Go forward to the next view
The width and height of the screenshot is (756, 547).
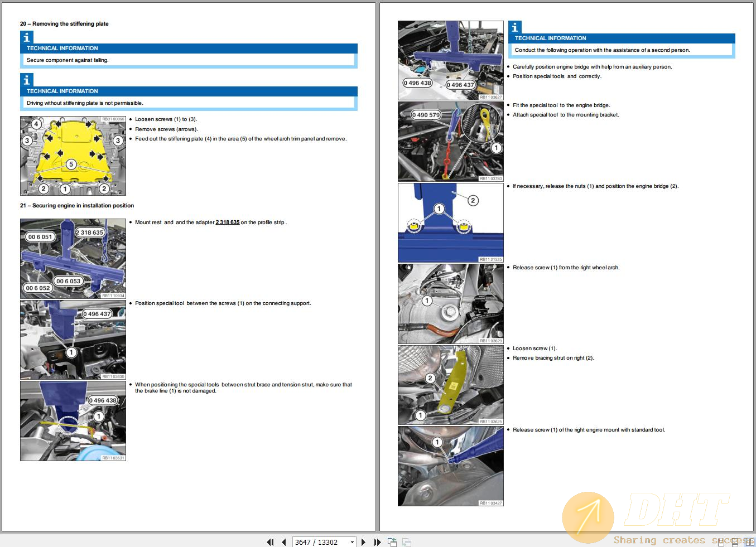pos(407,542)
